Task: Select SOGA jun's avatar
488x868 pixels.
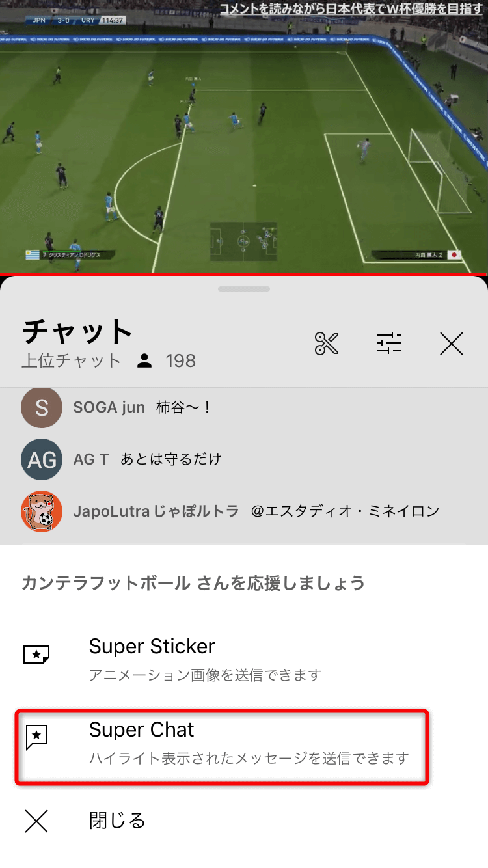Action: (42, 408)
